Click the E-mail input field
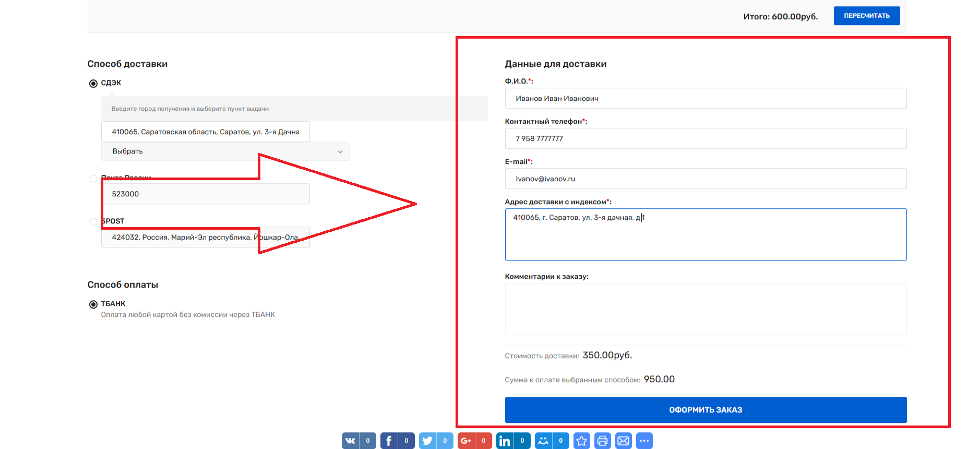The height and width of the screenshot is (449, 980). pos(705,179)
